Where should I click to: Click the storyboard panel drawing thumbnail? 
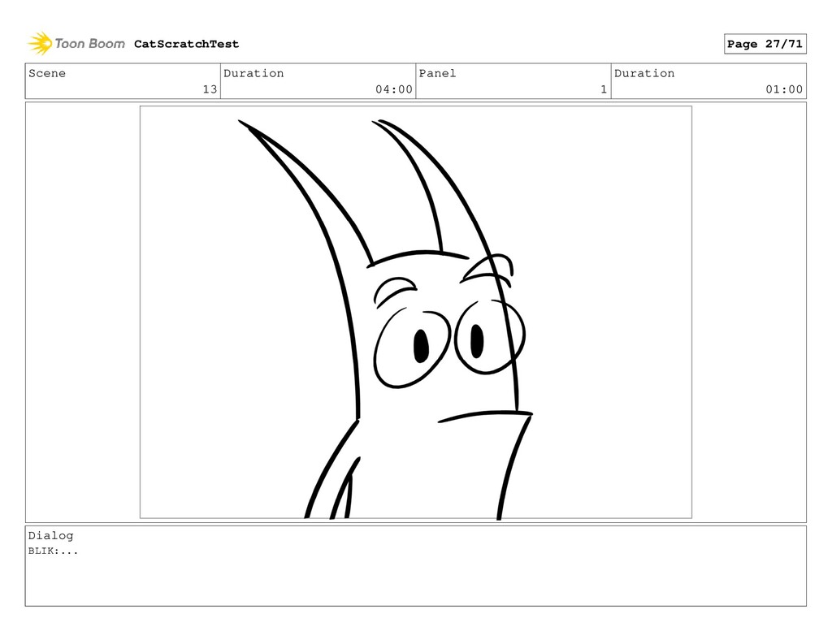pyautogui.click(x=415, y=312)
